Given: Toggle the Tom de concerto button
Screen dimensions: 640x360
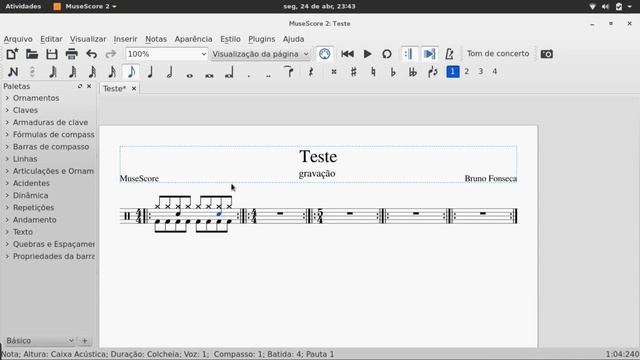Looking at the screenshot, I should (498, 53).
